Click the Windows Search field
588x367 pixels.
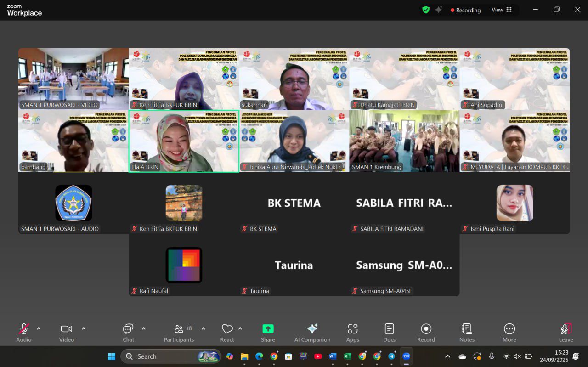pyautogui.click(x=170, y=356)
